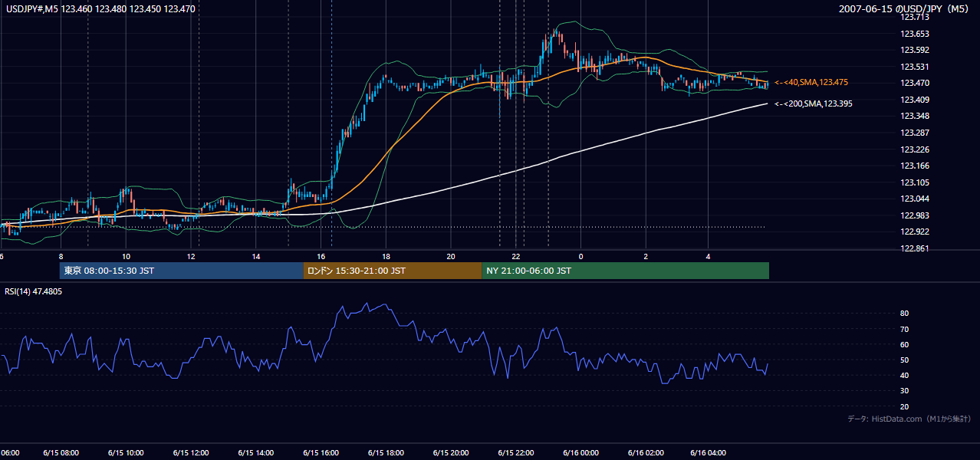This screenshot has height=460, width=980.
Task: Select the London 15:30-21:00 JST session bar
Action: click(393, 271)
